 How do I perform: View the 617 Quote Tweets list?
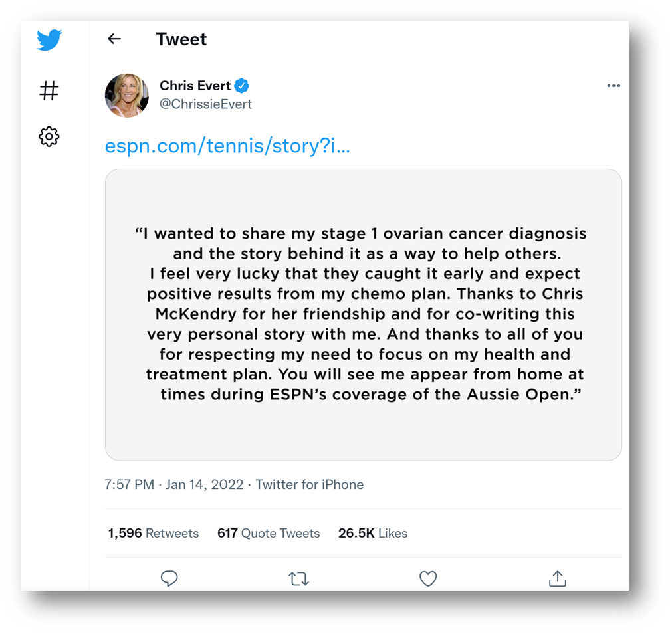pos(269,533)
